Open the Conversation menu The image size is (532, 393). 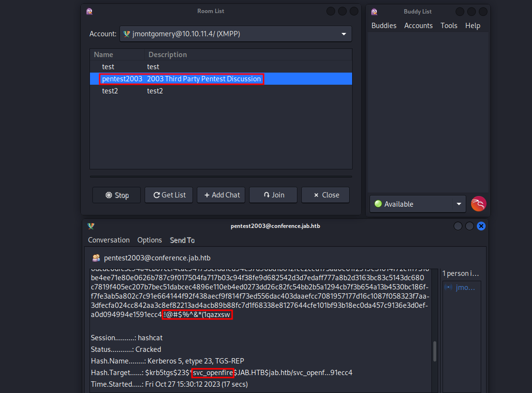(109, 240)
